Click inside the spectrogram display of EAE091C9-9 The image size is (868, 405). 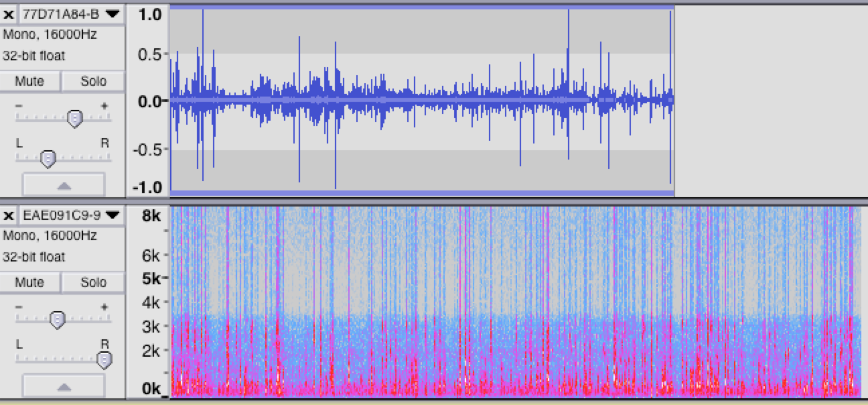[516, 302]
